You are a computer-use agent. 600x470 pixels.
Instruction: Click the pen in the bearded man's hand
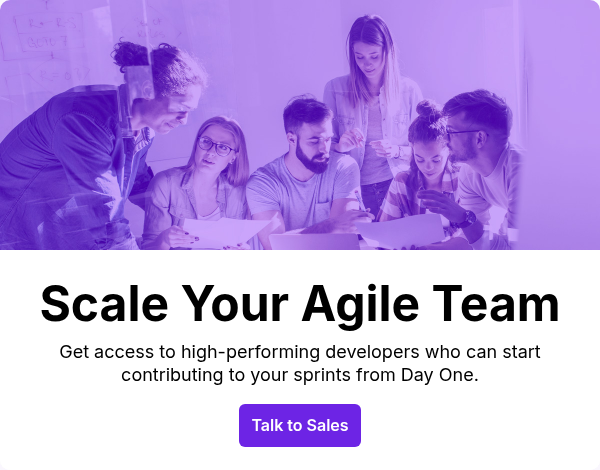[x=360, y=201]
